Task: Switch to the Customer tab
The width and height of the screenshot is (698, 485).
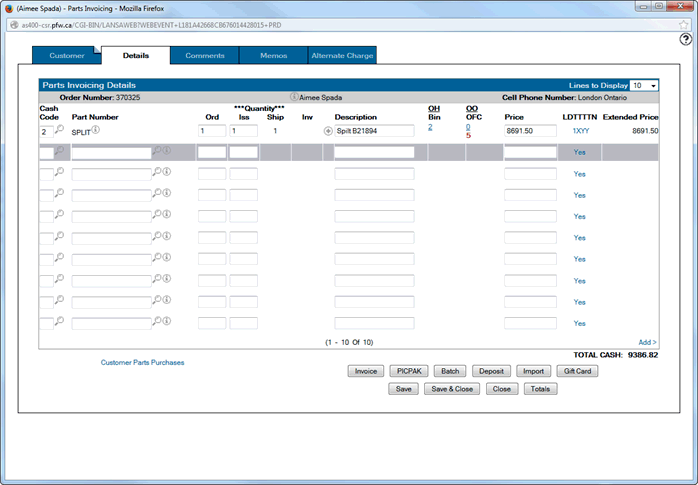Action: (x=67, y=56)
